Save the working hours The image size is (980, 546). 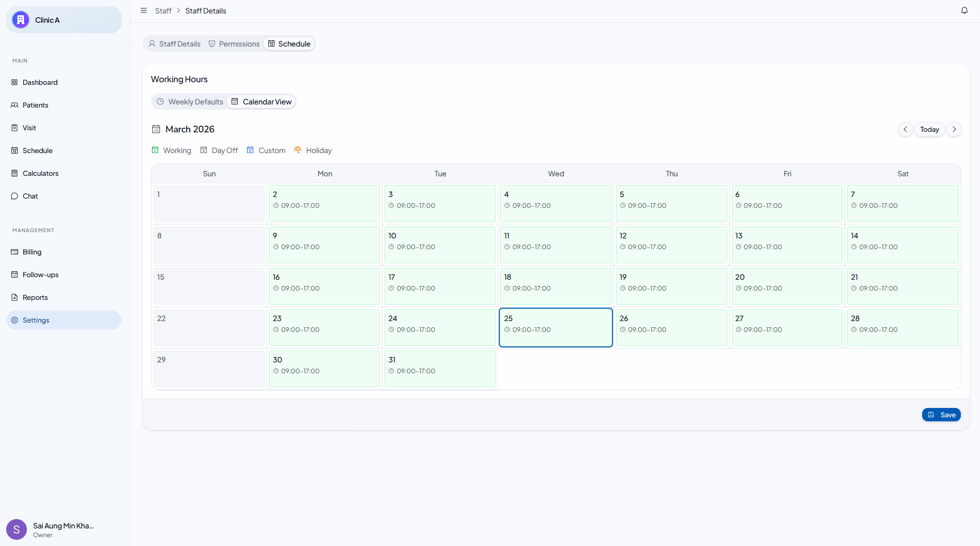pos(941,415)
